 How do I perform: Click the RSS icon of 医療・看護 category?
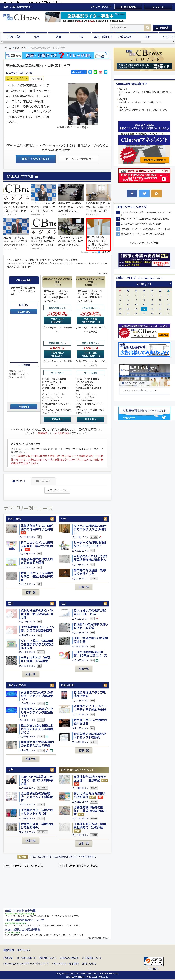pos(52,519)
